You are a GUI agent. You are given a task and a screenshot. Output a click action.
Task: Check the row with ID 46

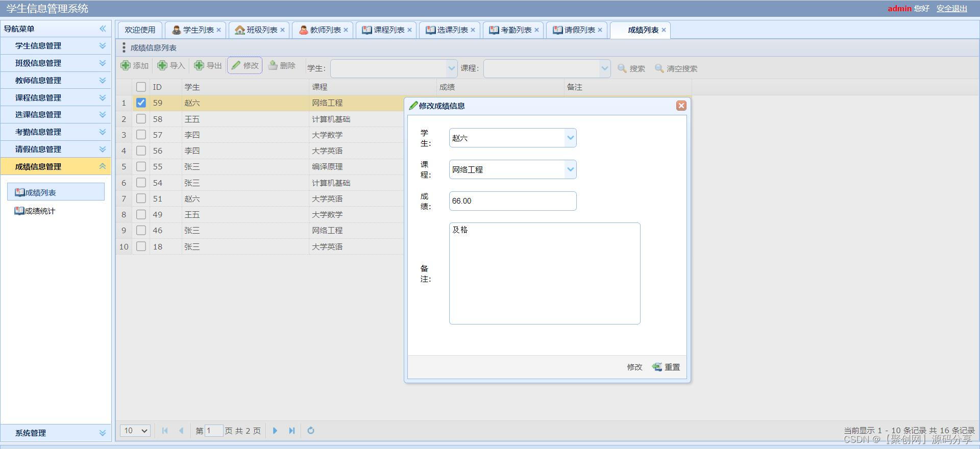coord(141,231)
